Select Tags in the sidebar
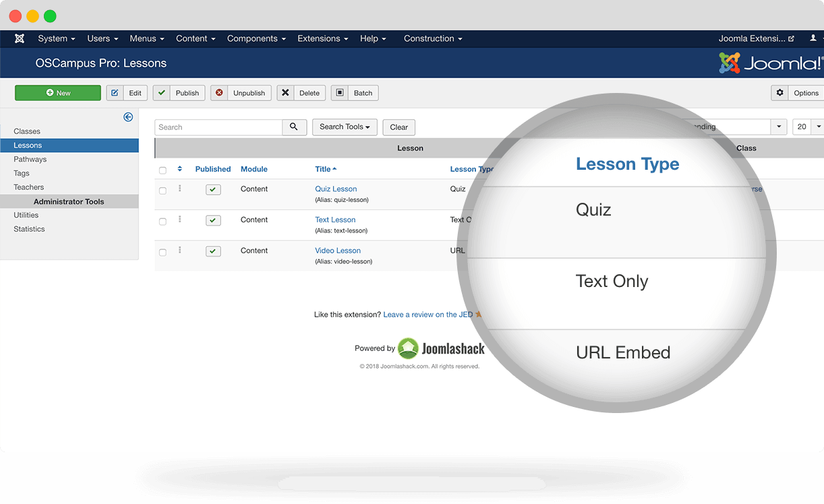 (x=22, y=173)
